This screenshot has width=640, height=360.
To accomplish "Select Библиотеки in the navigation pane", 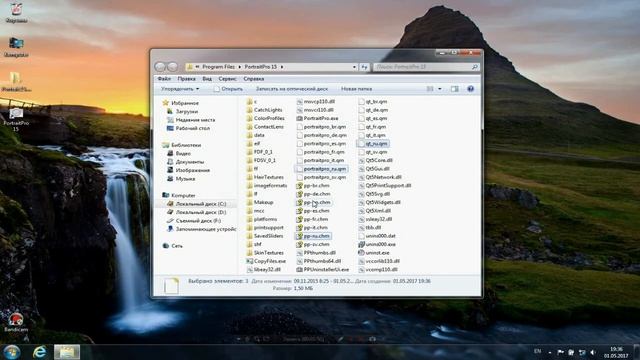I will tap(182, 145).
